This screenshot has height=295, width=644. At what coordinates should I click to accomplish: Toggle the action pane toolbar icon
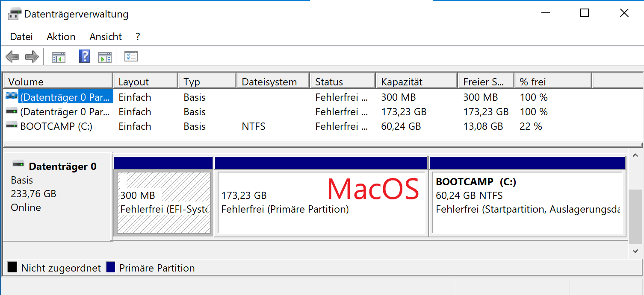coord(104,57)
